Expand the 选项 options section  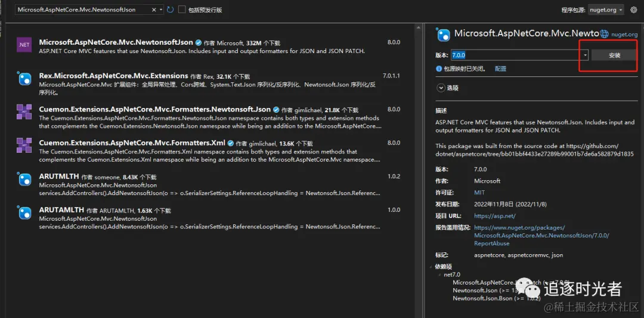click(x=441, y=88)
